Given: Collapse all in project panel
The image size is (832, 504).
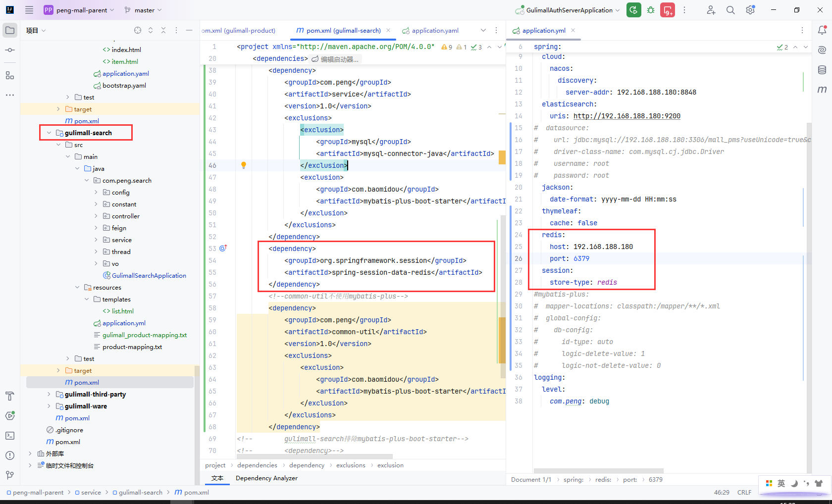Looking at the screenshot, I should [163, 30].
